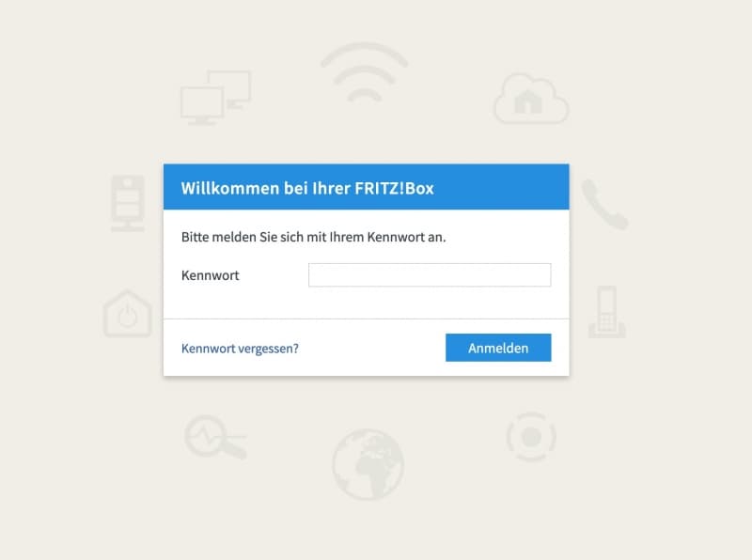Click empty blue header right of FRITZ!Box
The width and height of the screenshot is (752, 560).
(501, 187)
